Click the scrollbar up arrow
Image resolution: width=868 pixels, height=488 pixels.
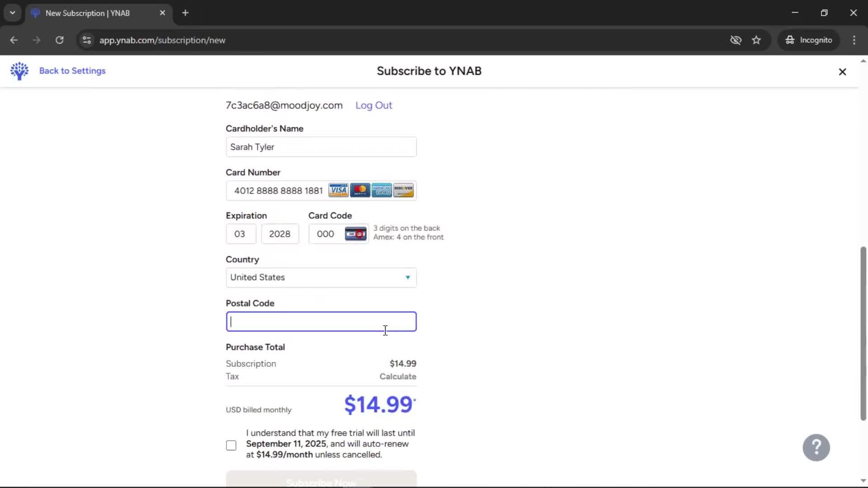pos(863,61)
